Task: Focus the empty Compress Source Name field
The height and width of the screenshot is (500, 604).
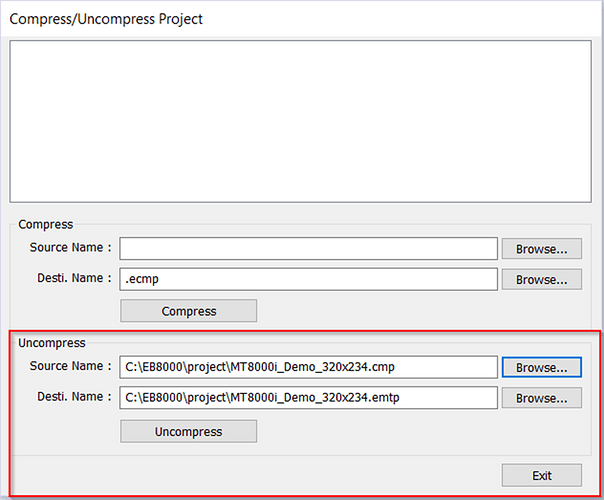Action: click(308, 248)
